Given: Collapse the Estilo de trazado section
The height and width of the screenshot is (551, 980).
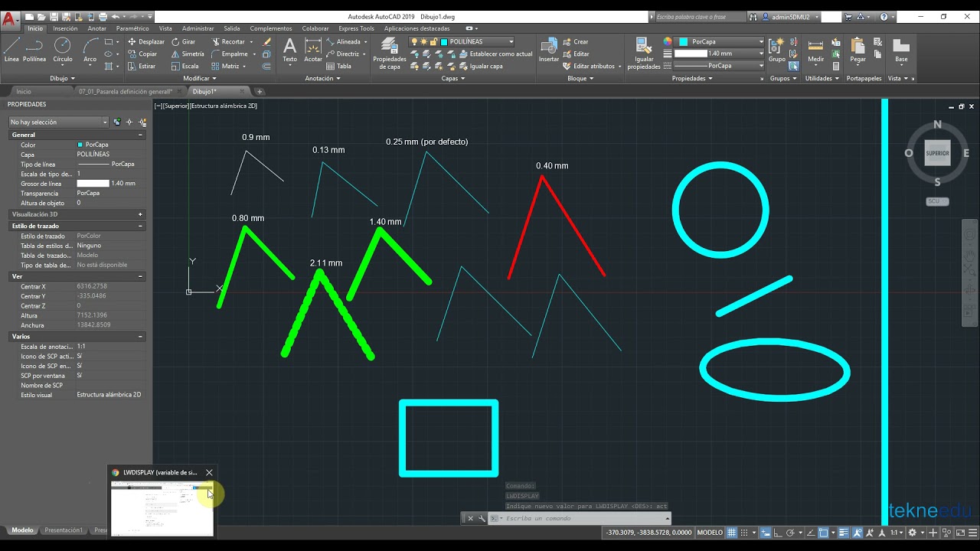Looking at the screenshot, I should click(x=140, y=226).
